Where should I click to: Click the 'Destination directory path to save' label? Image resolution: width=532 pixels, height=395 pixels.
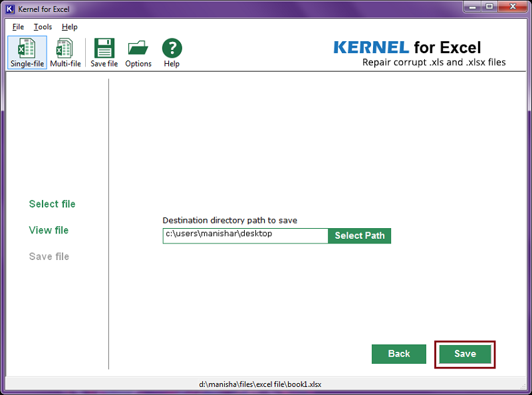tap(230, 220)
